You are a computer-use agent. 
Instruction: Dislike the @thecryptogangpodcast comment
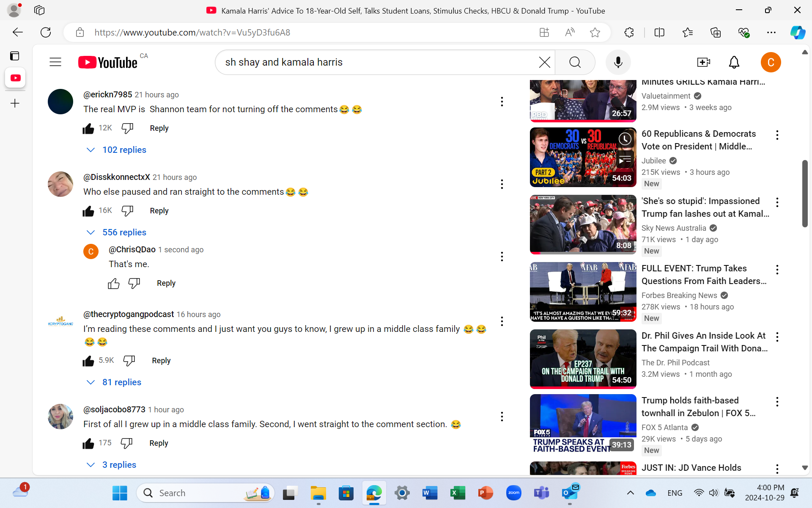pyautogui.click(x=129, y=361)
